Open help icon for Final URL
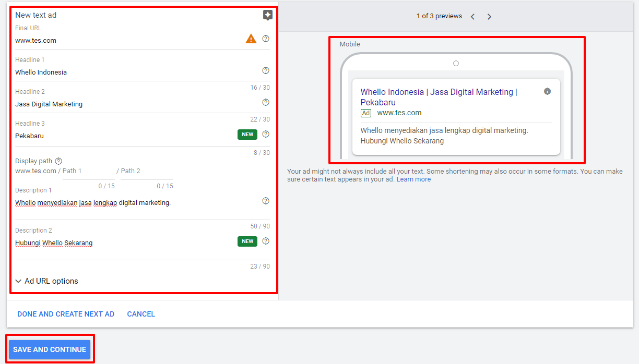 click(x=266, y=39)
